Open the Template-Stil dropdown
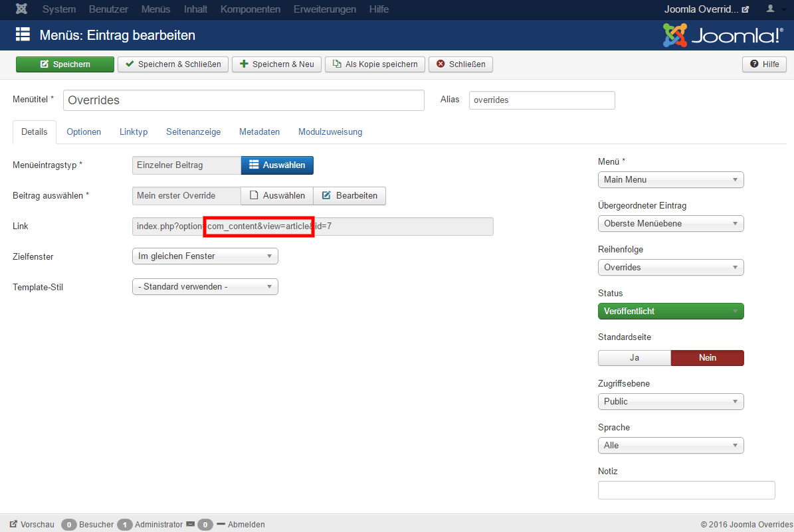 click(x=205, y=287)
